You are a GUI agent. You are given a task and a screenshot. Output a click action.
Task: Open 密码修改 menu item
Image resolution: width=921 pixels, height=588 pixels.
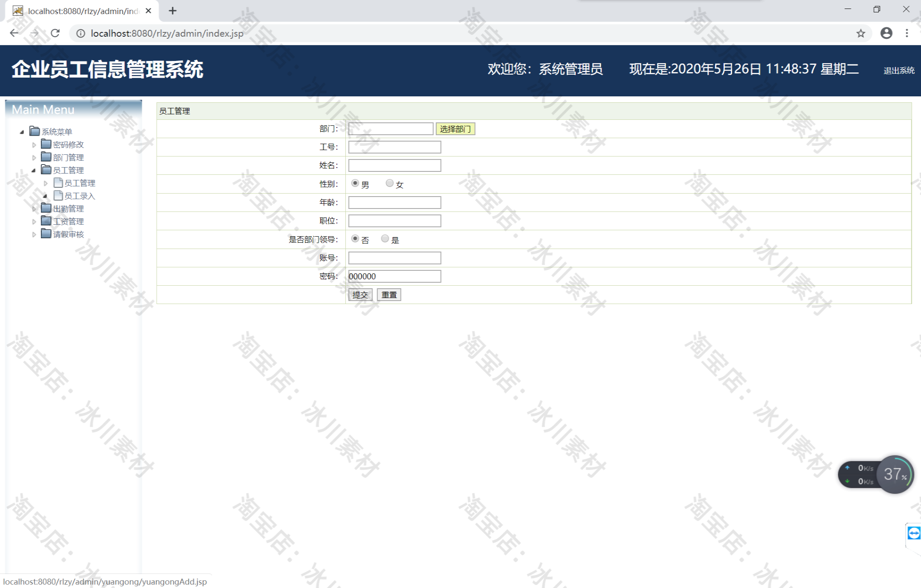coord(68,145)
